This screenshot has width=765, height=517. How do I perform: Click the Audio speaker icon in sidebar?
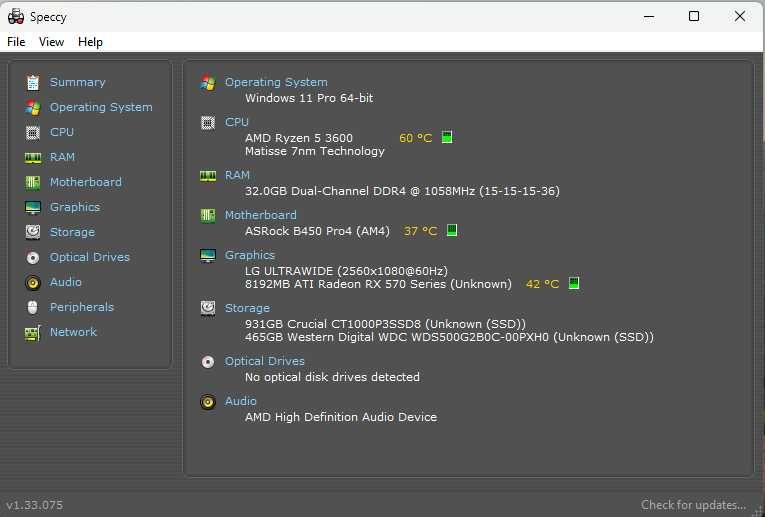tap(33, 282)
